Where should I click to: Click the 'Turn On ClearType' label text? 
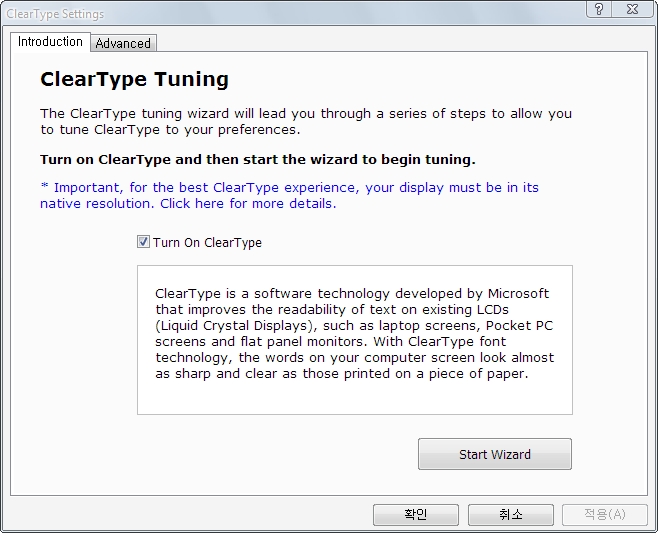pyautogui.click(x=207, y=243)
